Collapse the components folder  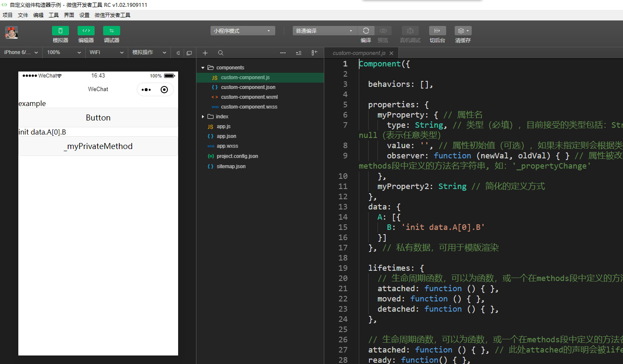(x=203, y=68)
